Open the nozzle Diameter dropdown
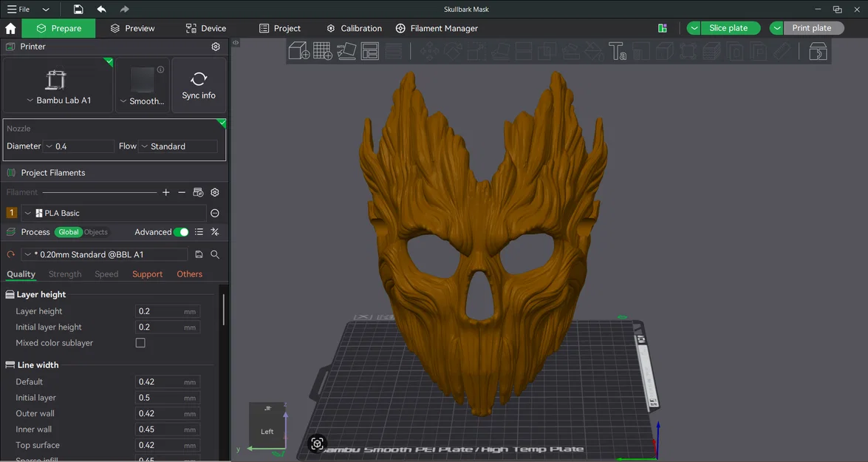 (x=78, y=146)
